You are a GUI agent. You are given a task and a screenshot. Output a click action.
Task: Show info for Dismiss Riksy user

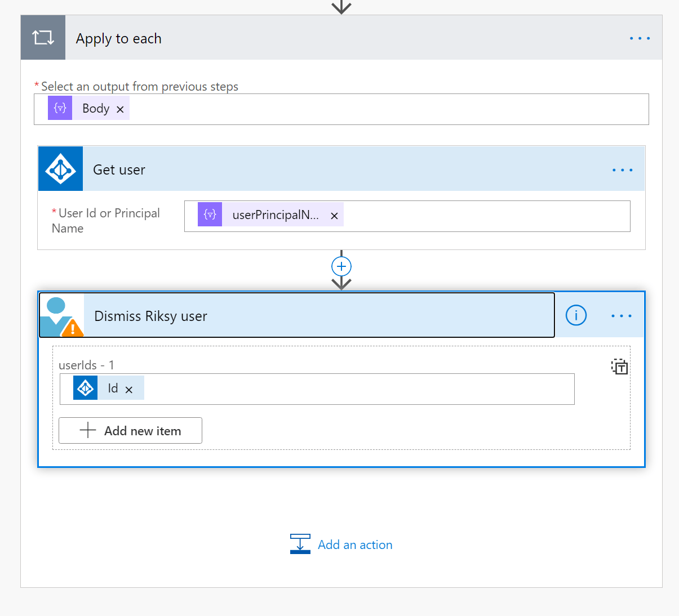pos(576,315)
